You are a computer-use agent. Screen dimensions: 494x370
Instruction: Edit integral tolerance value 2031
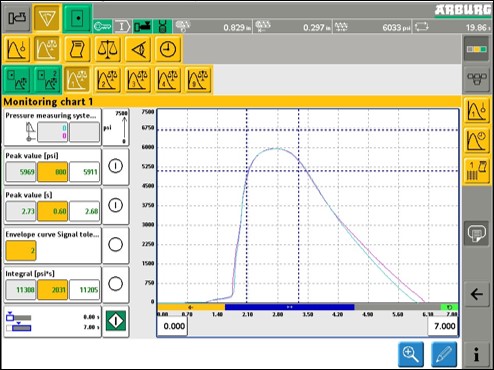click(53, 290)
